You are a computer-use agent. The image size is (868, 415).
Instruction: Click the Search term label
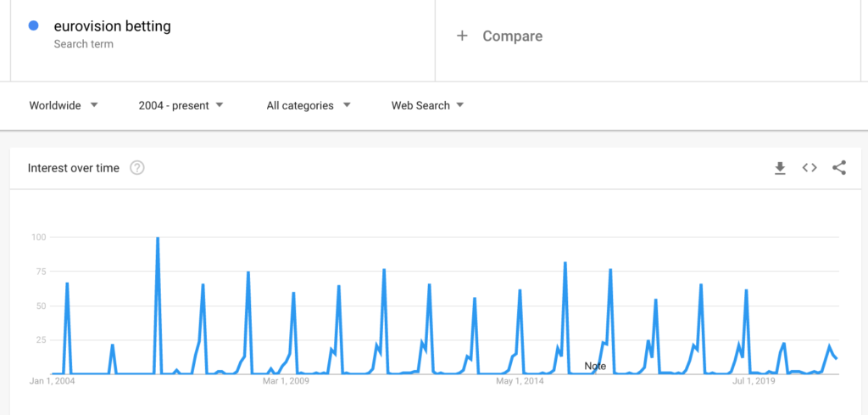click(x=83, y=44)
